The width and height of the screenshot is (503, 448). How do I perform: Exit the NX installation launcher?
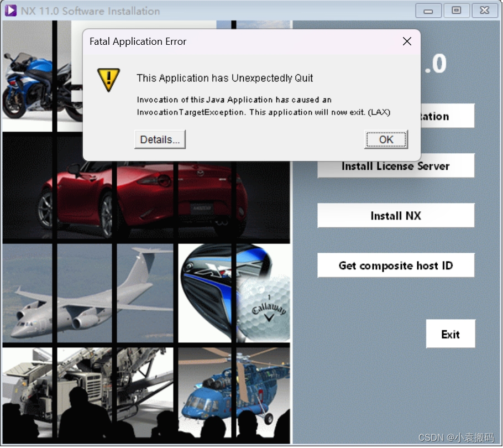pyautogui.click(x=450, y=334)
